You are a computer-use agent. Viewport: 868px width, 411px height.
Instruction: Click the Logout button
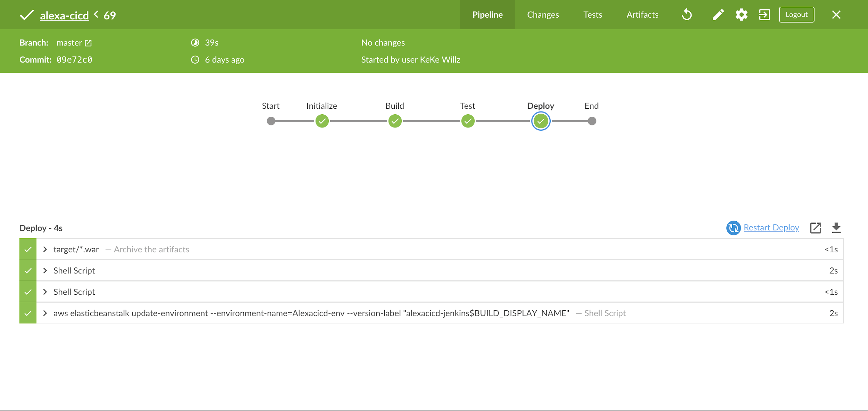[x=796, y=15]
